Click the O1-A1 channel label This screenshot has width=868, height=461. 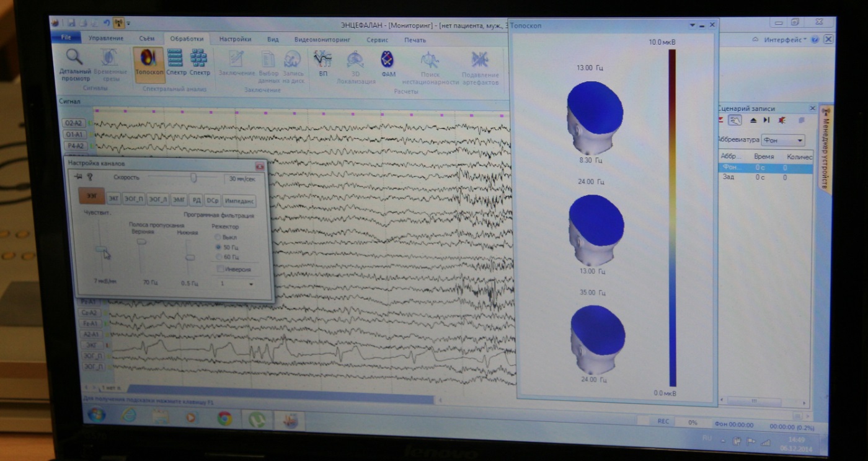pyautogui.click(x=74, y=134)
